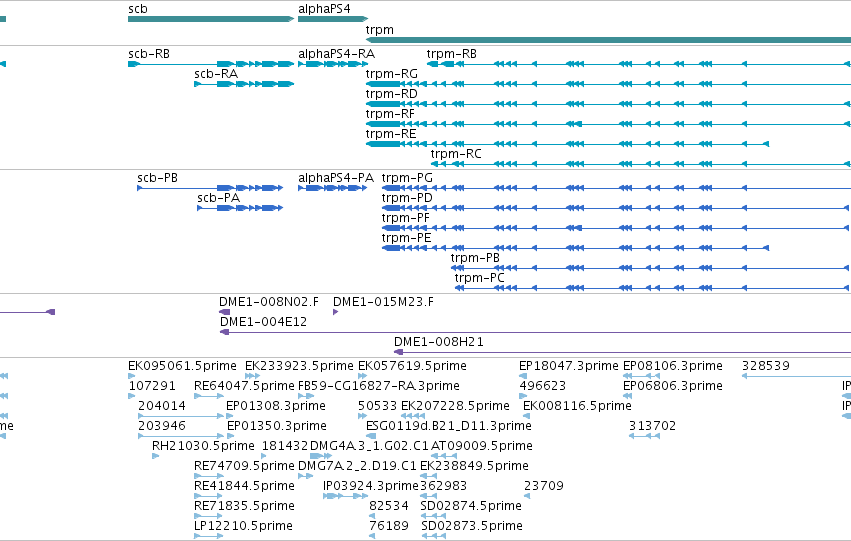Select feature 50533 label
This screenshot has width=851, height=541.
[378, 406]
